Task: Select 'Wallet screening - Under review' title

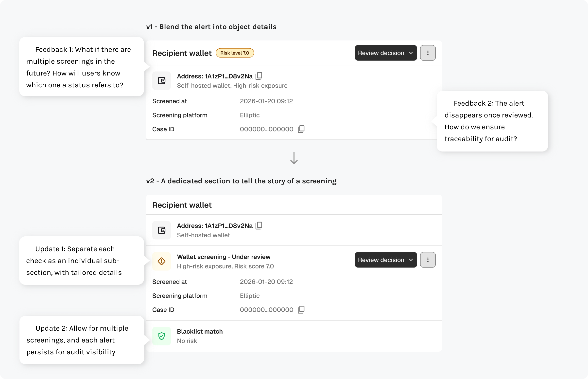Action: pyautogui.click(x=224, y=257)
